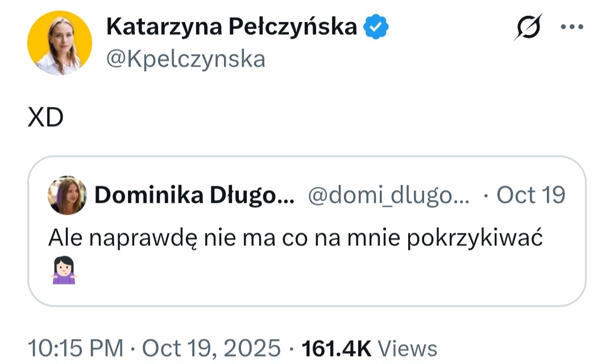Open the Grok slashed-circle icon
This screenshot has height=364, width=614.
click(528, 27)
